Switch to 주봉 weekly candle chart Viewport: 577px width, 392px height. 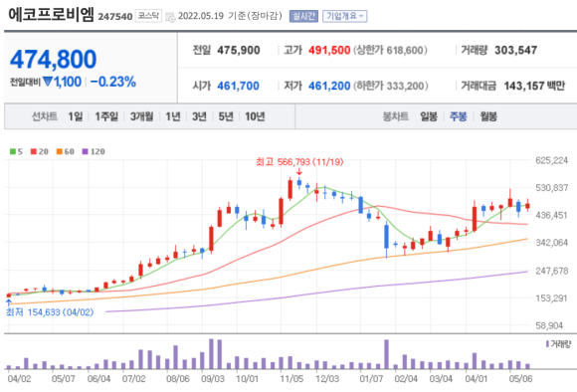click(459, 116)
